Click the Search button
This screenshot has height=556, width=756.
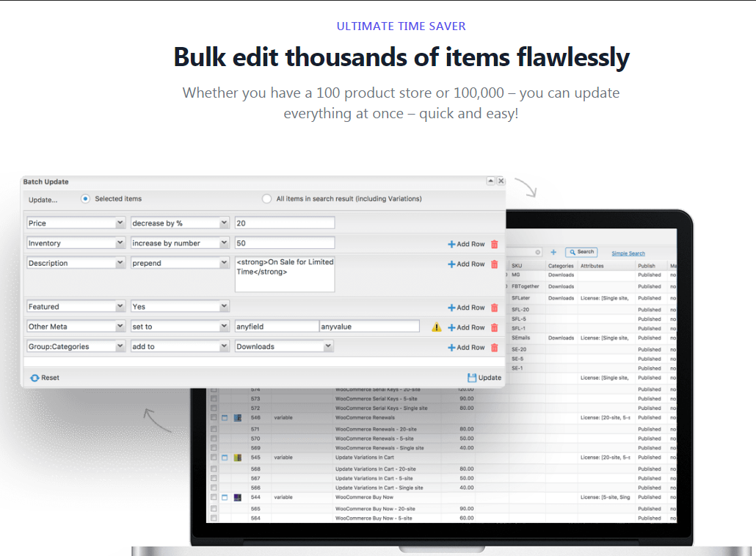tap(581, 251)
